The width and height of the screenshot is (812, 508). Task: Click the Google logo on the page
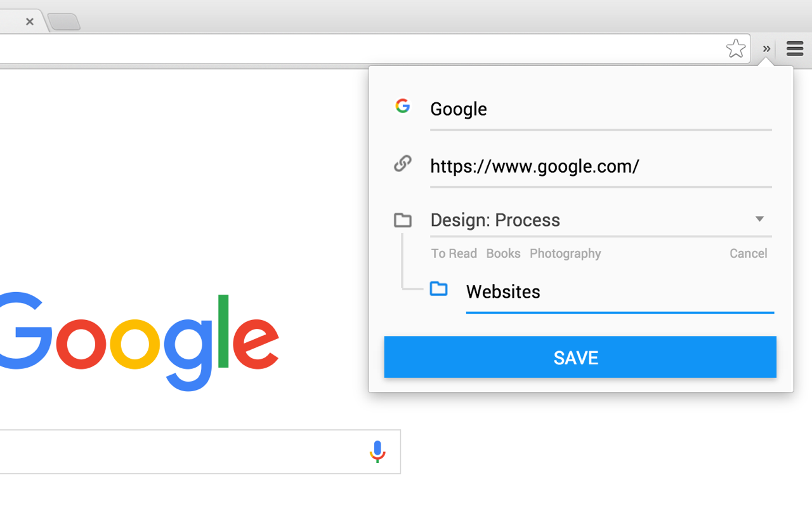[x=140, y=343]
